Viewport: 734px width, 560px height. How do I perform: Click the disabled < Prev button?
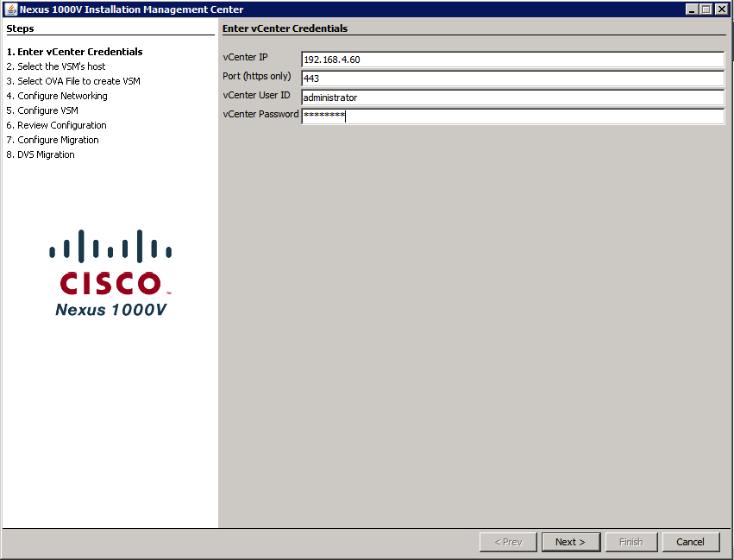pos(508,542)
